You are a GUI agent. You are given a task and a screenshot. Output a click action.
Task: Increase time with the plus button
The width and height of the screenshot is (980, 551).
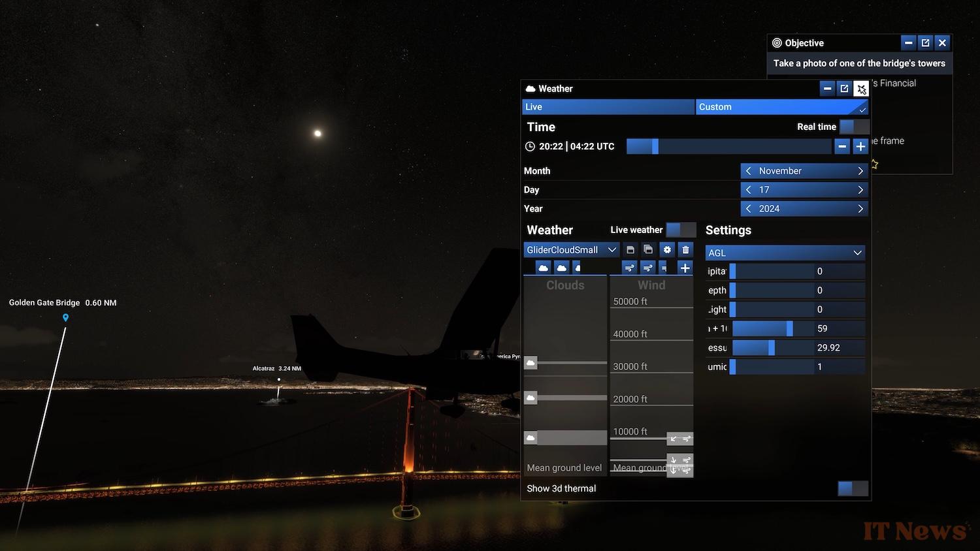[860, 147]
